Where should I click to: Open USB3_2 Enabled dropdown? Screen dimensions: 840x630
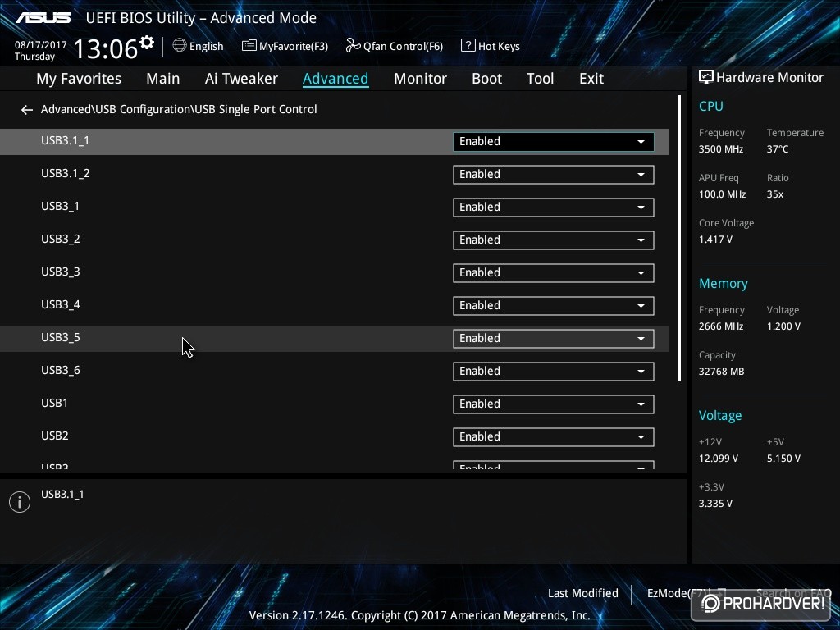coord(554,240)
